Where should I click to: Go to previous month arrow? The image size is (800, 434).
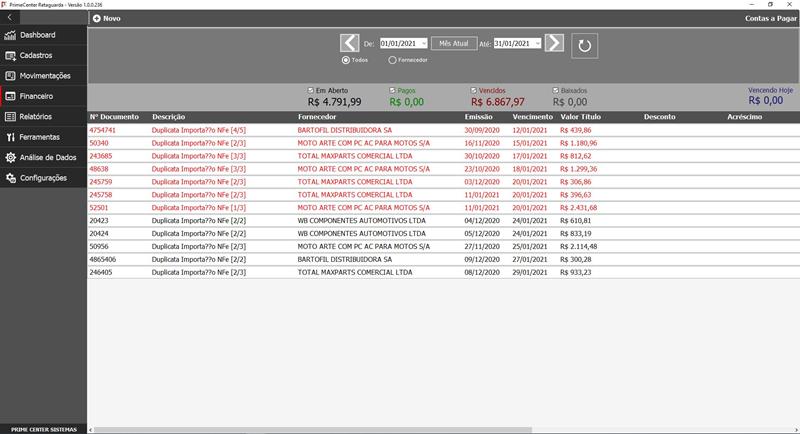[x=349, y=43]
